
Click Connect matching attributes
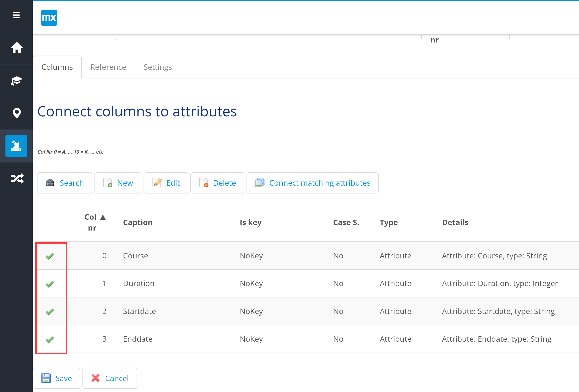pos(312,183)
